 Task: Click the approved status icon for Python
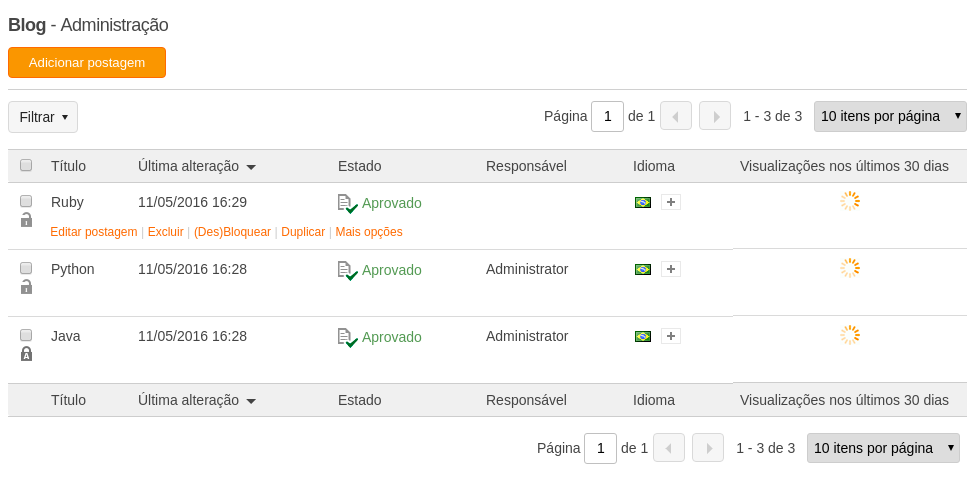point(348,271)
